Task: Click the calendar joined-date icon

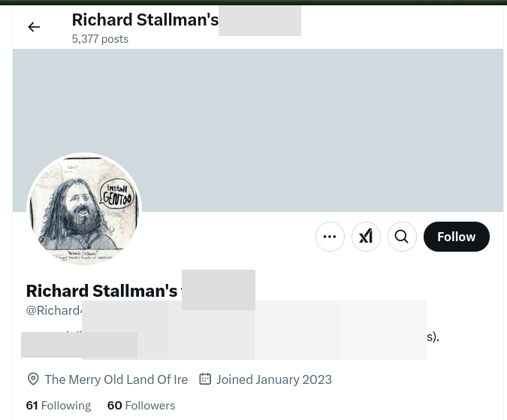Action: click(x=205, y=379)
